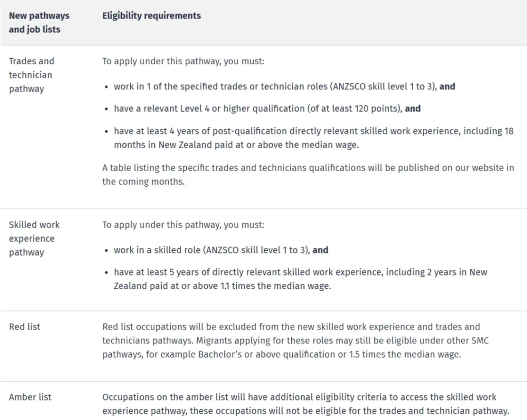Select the 'Skilled work experience pathway' row label
The height and width of the screenshot is (420, 527).
pyautogui.click(x=34, y=239)
